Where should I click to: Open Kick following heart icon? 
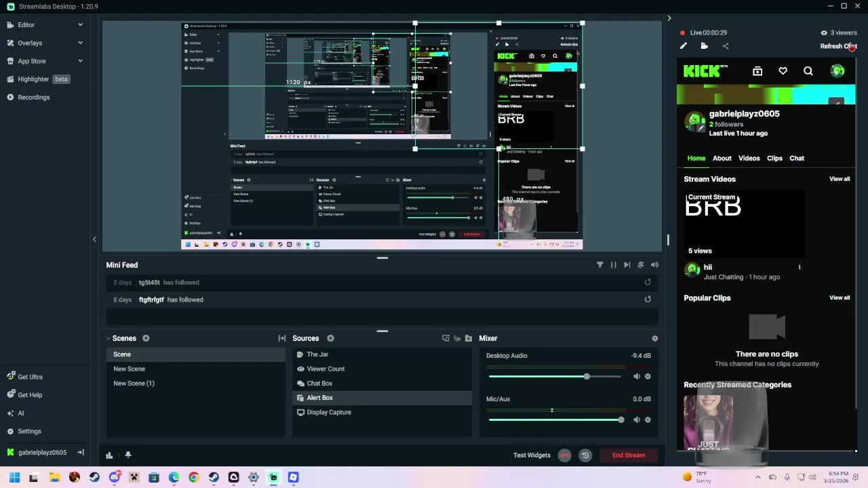point(783,71)
